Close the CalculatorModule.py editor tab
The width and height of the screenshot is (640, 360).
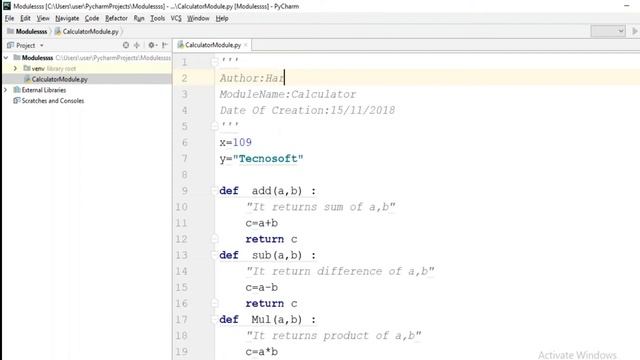(x=246, y=45)
